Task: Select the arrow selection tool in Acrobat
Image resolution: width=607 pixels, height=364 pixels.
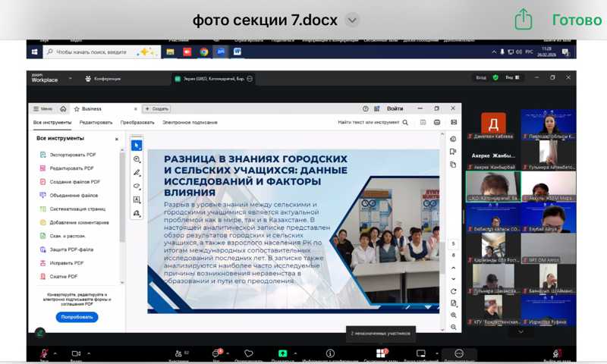Action: tap(137, 145)
